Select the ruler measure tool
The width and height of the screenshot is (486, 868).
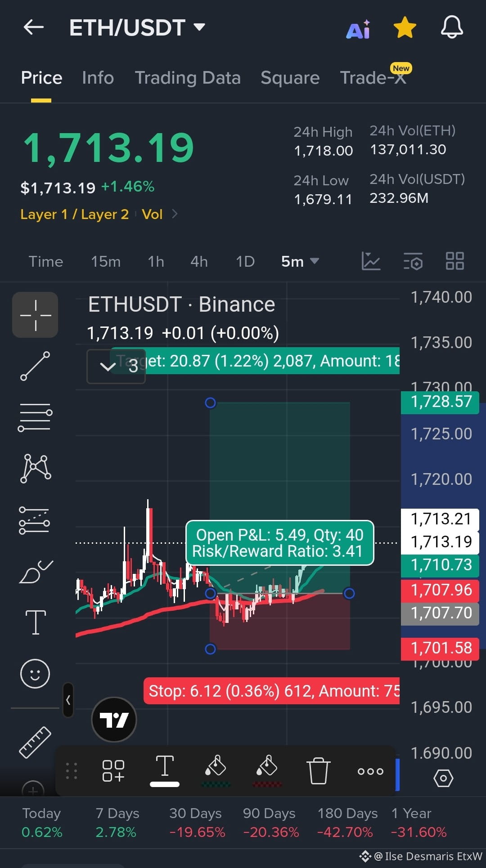(x=35, y=742)
